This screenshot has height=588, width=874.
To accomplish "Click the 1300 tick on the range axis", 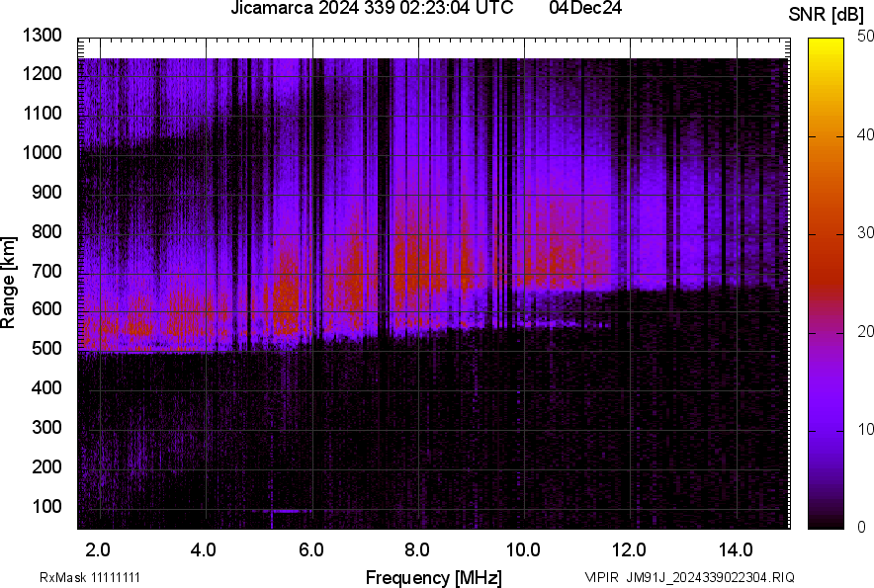I will tap(43, 36).
